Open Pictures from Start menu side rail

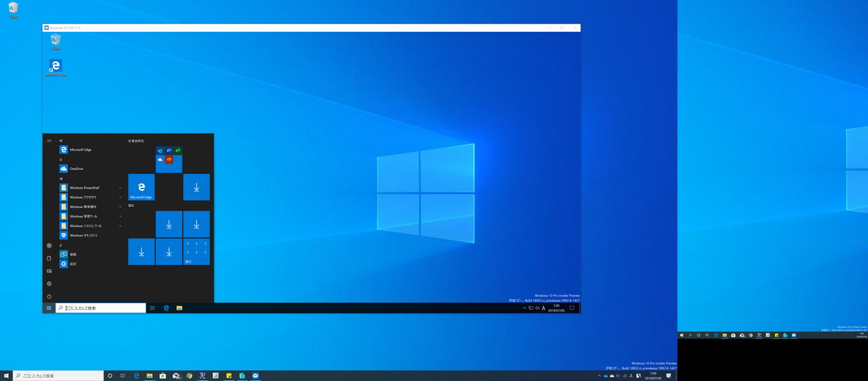pyautogui.click(x=49, y=270)
